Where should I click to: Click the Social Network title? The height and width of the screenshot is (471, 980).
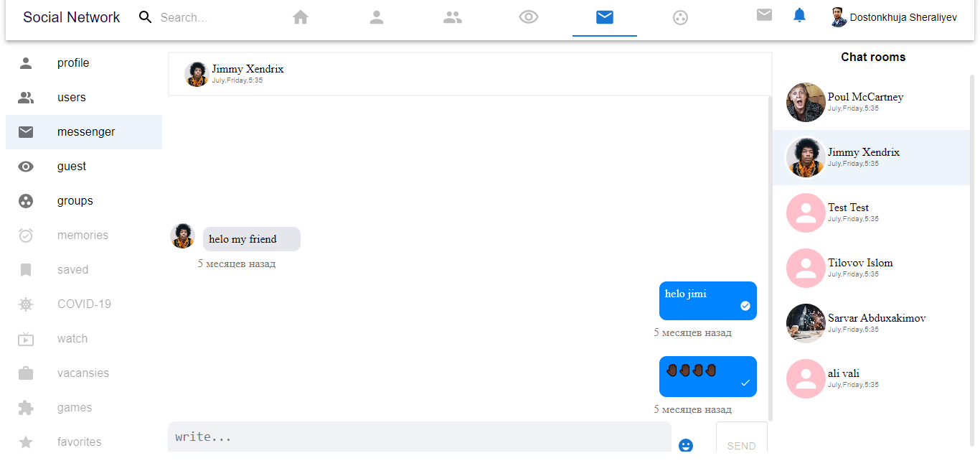(72, 17)
